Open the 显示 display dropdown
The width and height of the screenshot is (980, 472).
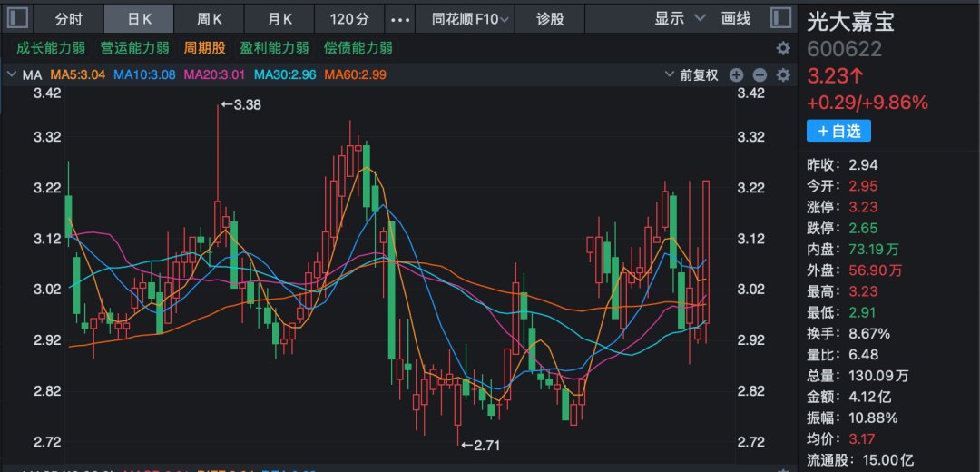[x=680, y=18]
